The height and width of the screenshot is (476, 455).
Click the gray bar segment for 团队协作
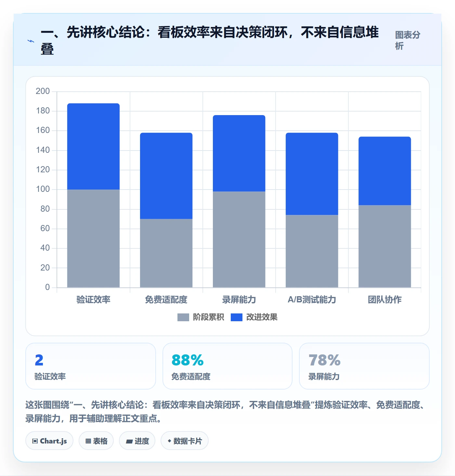(x=384, y=246)
